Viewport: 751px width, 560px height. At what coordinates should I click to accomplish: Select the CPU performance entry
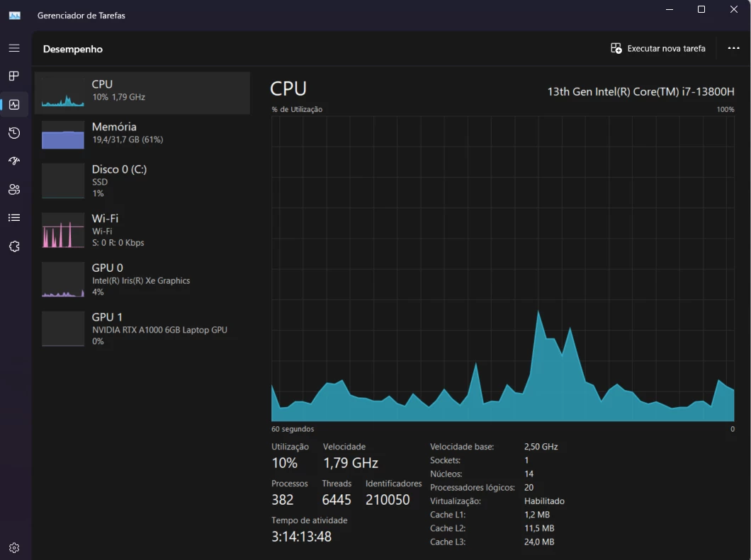pyautogui.click(x=142, y=93)
